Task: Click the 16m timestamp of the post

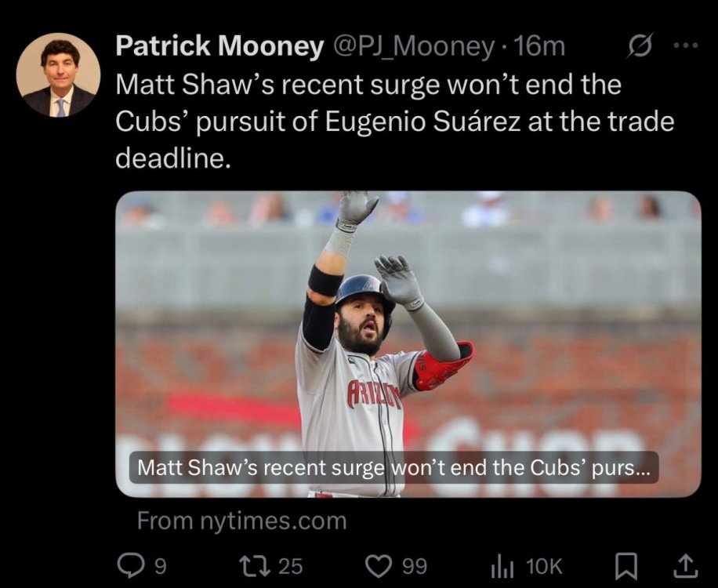Action: coord(541,47)
